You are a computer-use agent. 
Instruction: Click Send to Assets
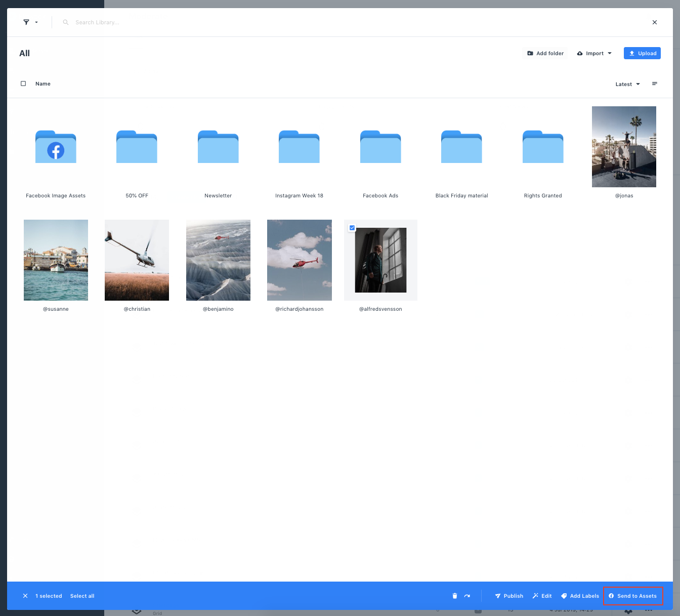click(x=632, y=596)
